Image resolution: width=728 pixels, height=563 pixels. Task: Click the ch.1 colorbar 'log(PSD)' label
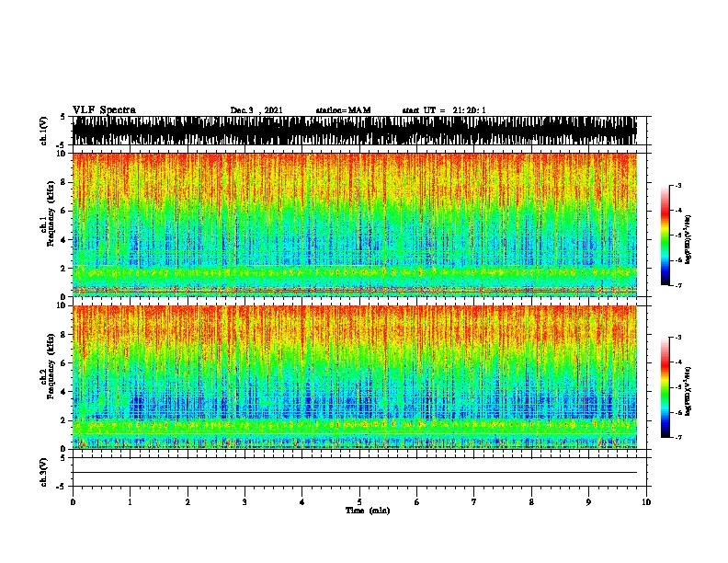[x=688, y=239]
